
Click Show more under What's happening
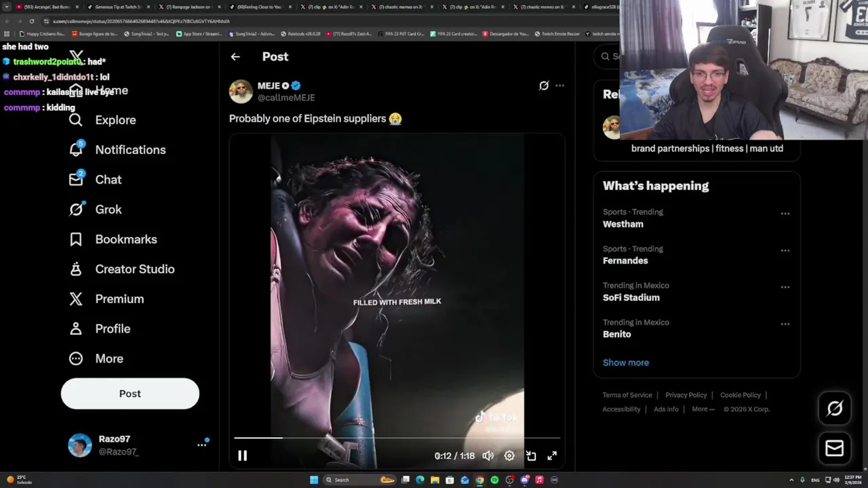click(626, 363)
